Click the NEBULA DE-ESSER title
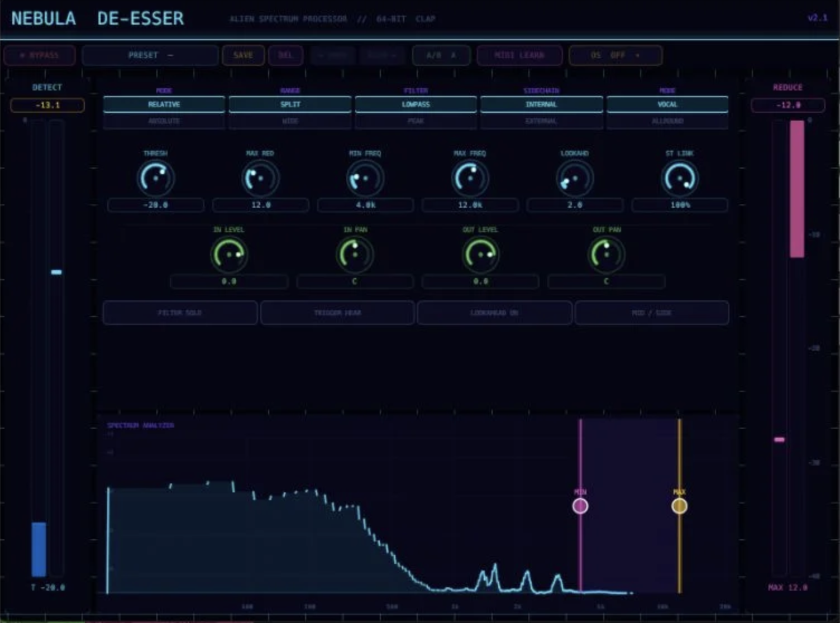The image size is (840, 623). (x=97, y=18)
